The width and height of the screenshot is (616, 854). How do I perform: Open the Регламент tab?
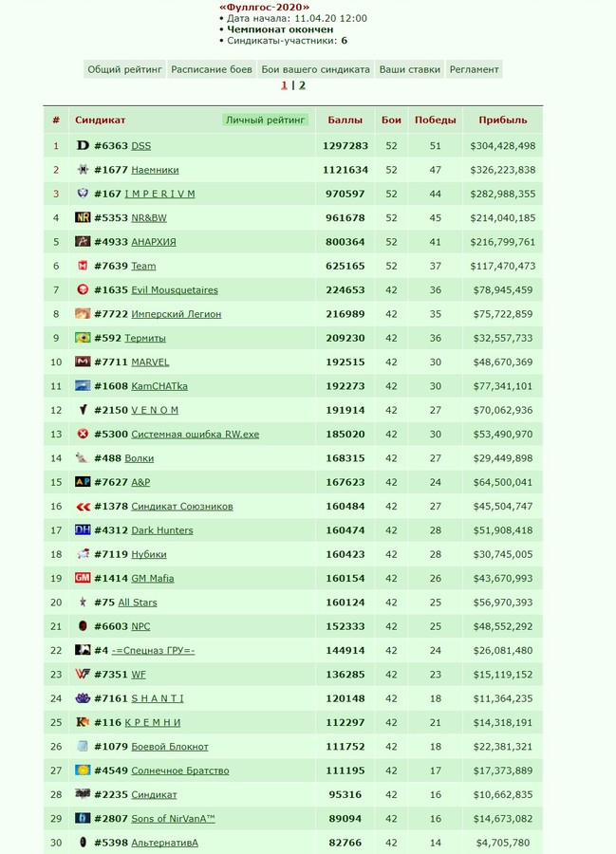474,69
